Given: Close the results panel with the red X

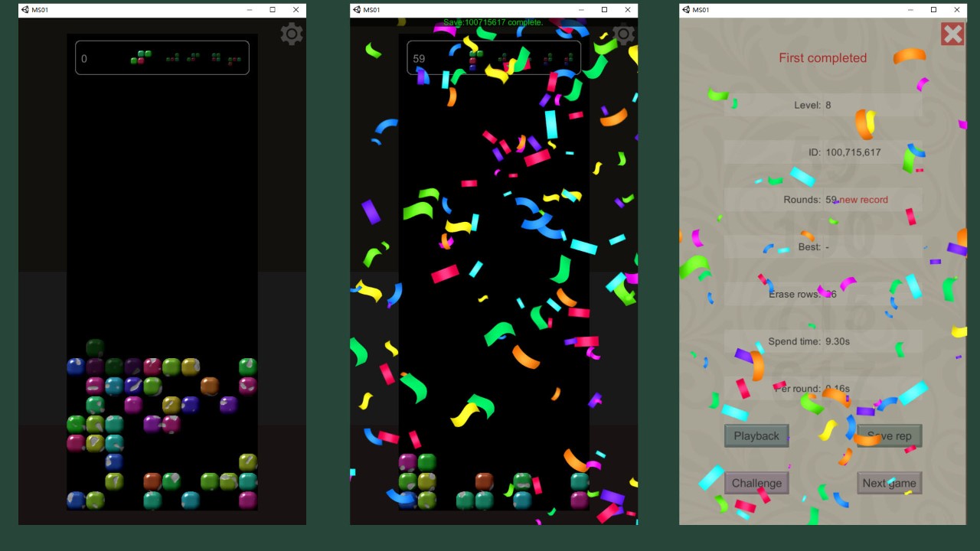Looking at the screenshot, I should click(952, 34).
